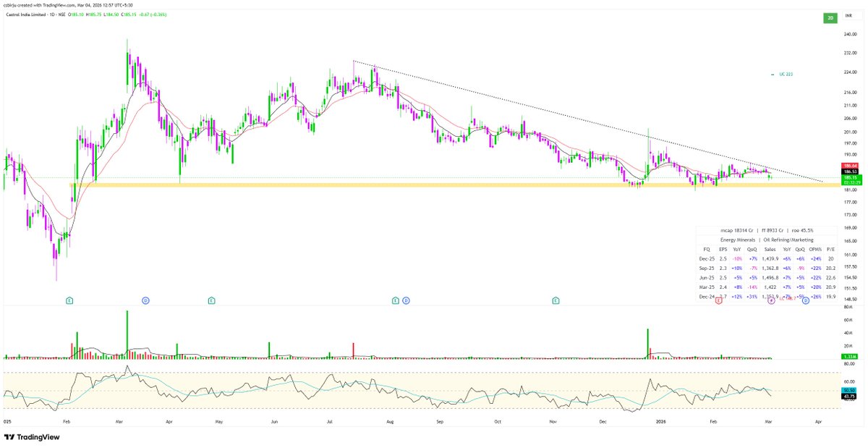Click the dividend D marker above the first Mar label

[x=145, y=300]
